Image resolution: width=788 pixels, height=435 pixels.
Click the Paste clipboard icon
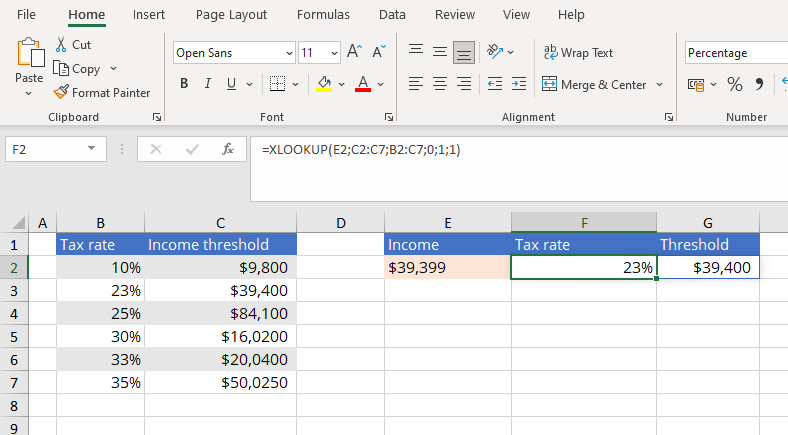pyautogui.click(x=30, y=53)
